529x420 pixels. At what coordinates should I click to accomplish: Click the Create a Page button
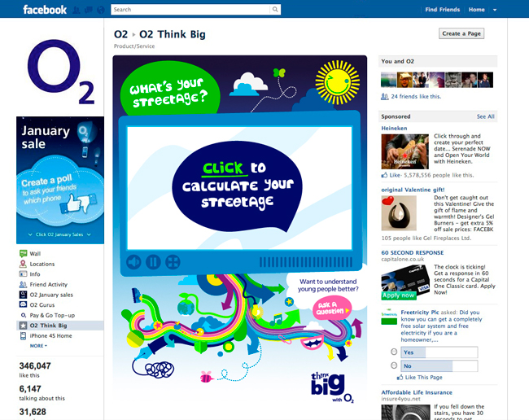pos(461,33)
